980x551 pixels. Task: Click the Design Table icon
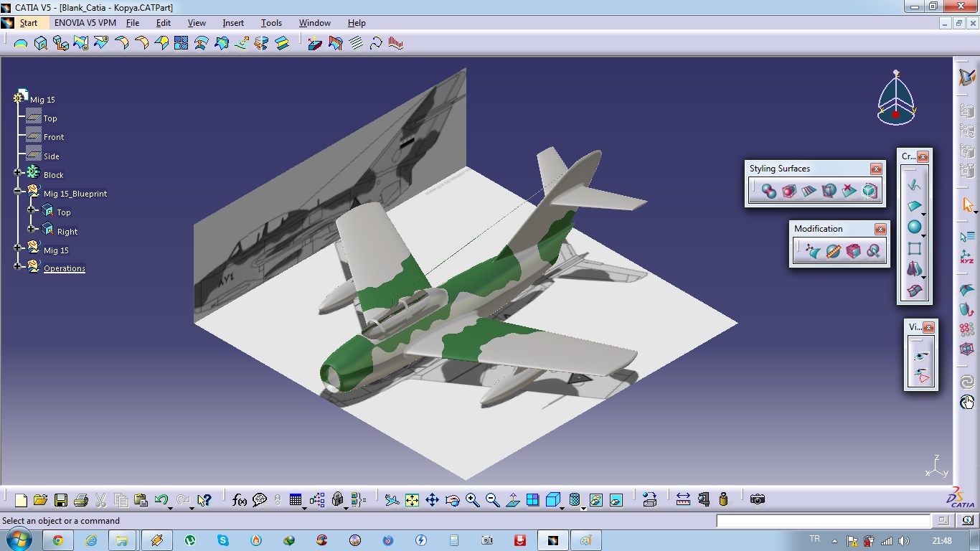tap(296, 500)
